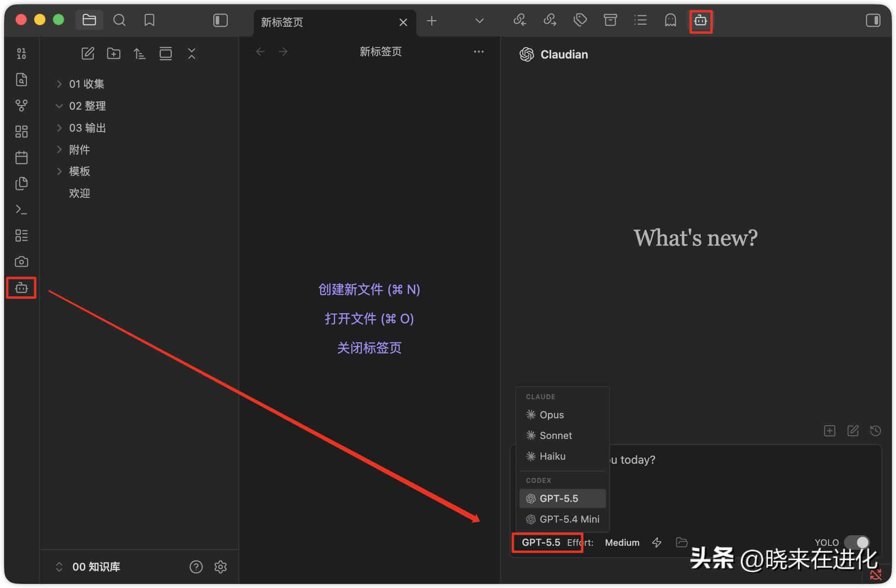
Task: Click the camera ribbon icon
Action: [22, 262]
